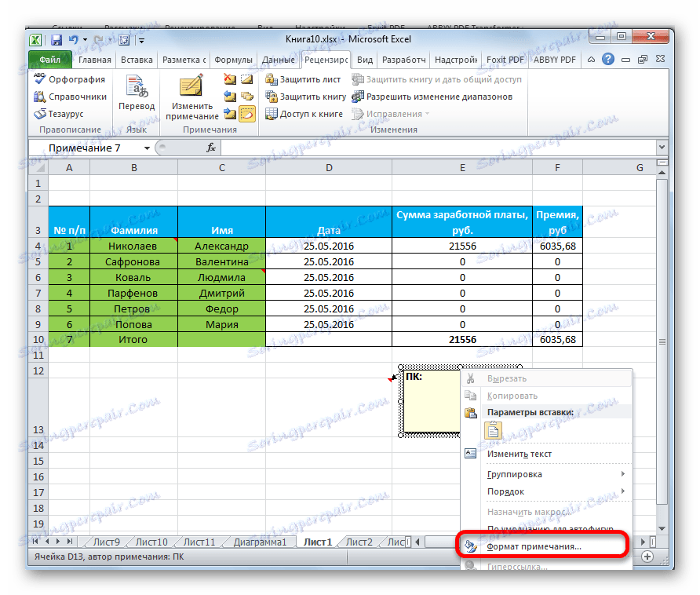
Task: Click vertical scrollbar up arrow
Action: (x=662, y=173)
